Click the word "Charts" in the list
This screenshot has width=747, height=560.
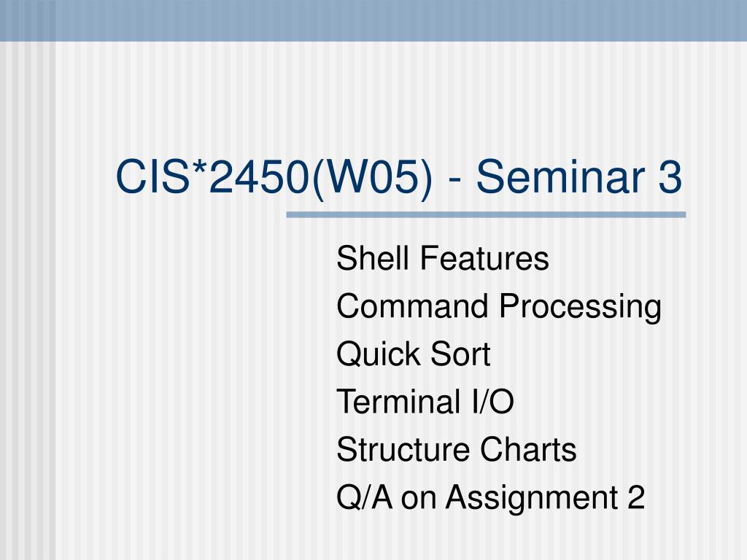[528, 449]
